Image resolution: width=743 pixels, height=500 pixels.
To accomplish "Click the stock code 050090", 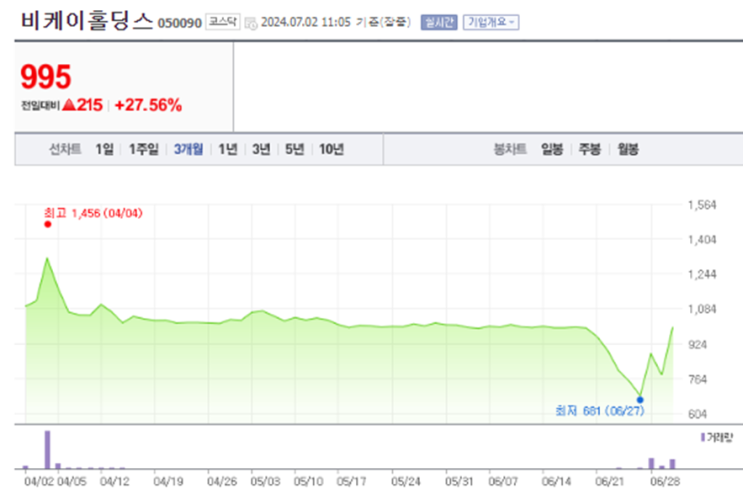I will 180,23.
